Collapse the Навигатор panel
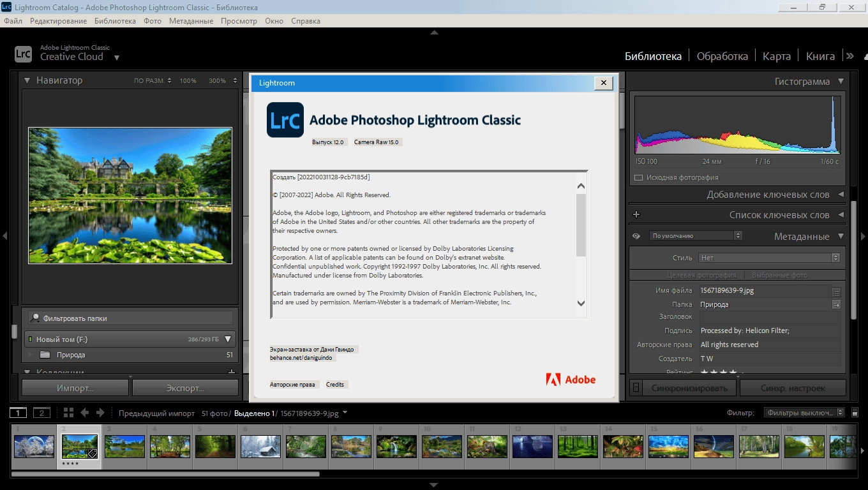This screenshot has width=868, height=490. [x=27, y=80]
